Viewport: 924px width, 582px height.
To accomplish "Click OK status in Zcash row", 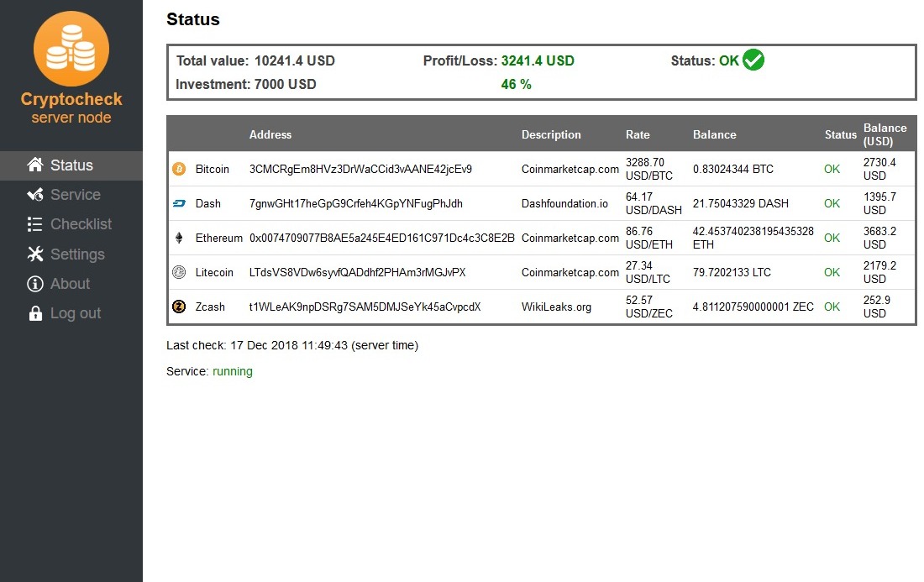I will point(832,307).
